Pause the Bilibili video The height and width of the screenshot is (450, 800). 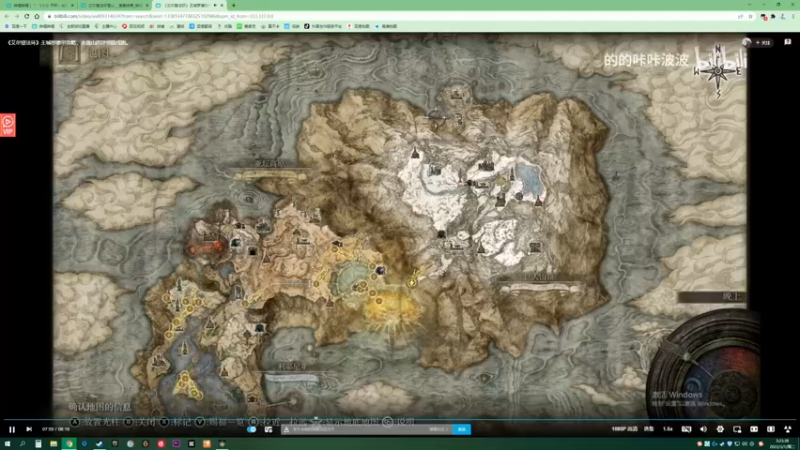click(x=12, y=429)
